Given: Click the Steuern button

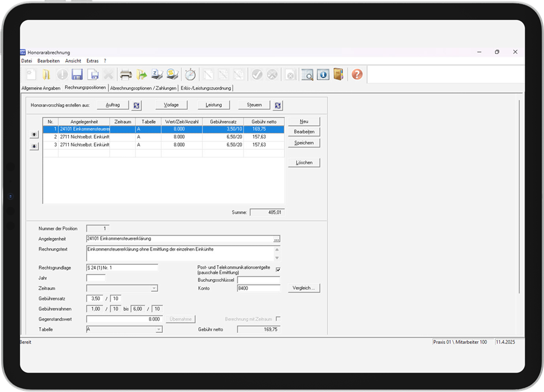Looking at the screenshot, I should coord(254,104).
